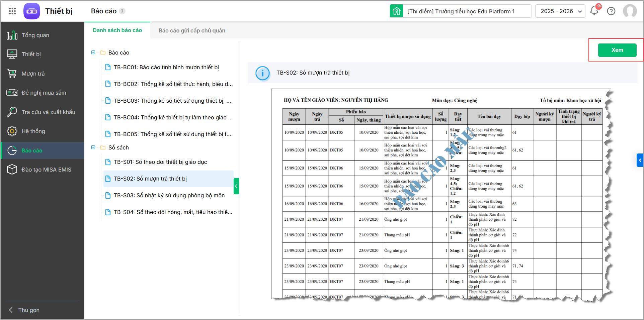Open the 2025 - 2026 year dropdown
The width and height of the screenshot is (644, 320).
click(560, 11)
